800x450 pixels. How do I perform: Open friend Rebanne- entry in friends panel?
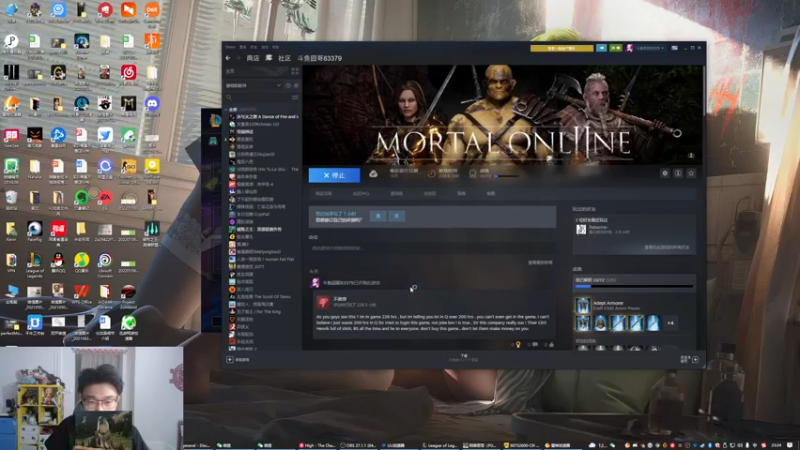tap(604, 229)
